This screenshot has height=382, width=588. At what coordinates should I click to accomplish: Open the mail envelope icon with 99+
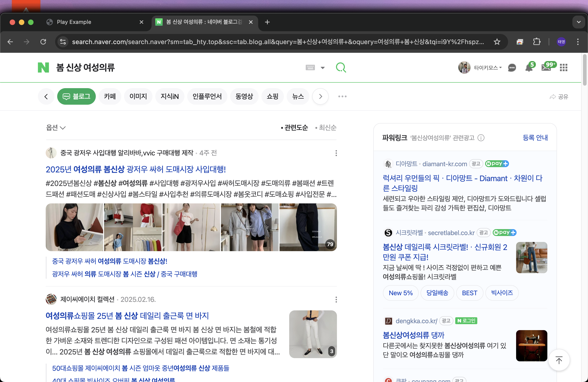point(546,67)
